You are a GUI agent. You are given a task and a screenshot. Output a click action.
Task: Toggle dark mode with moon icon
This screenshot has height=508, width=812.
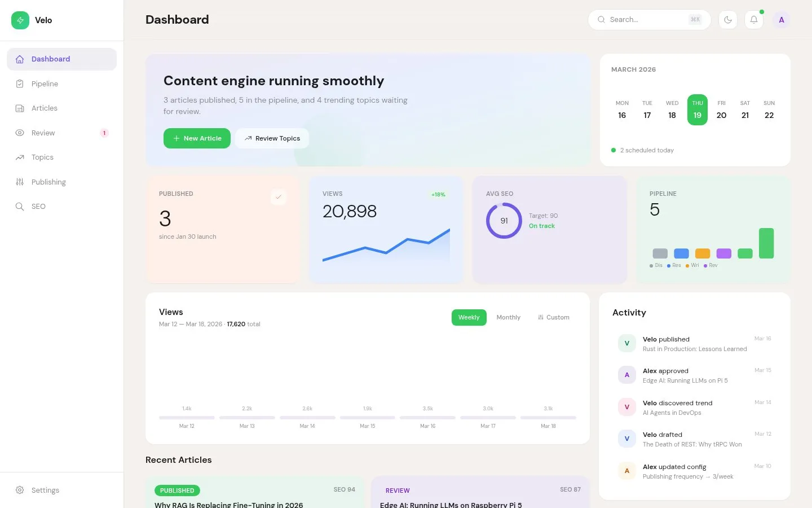(727, 20)
